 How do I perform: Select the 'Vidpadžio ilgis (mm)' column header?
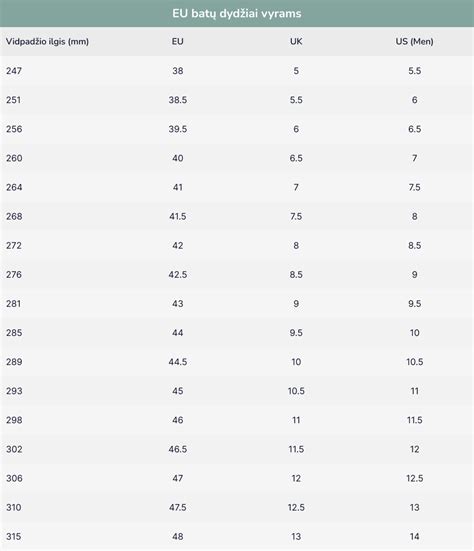pyautogui.click(x=47, y=41)
